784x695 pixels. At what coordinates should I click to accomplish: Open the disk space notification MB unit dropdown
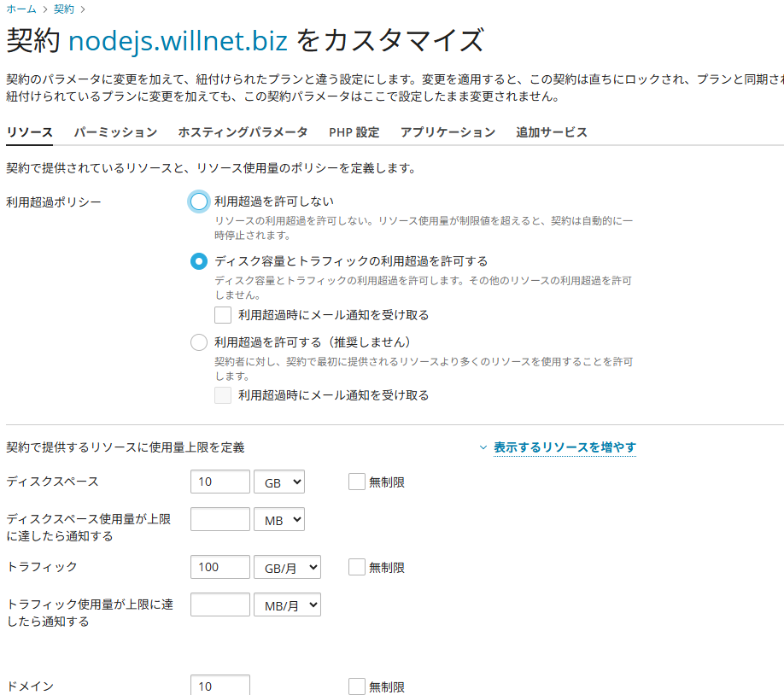(x=279, y=519)
